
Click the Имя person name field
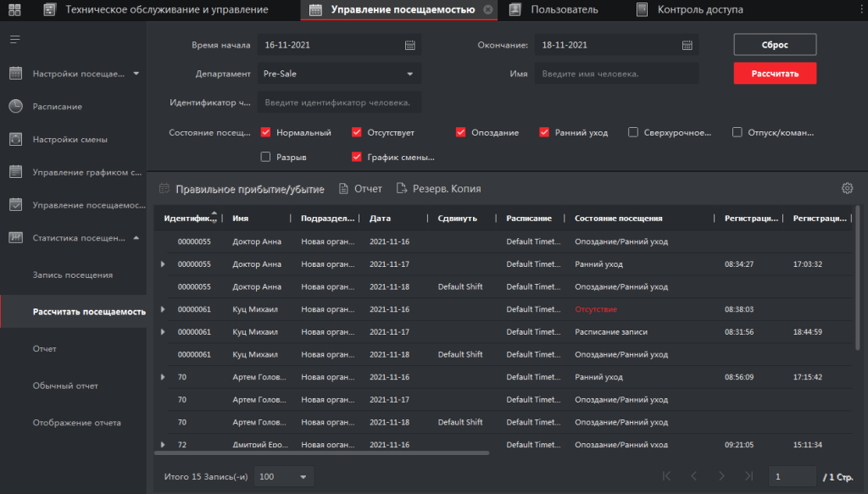click(616, 74)
